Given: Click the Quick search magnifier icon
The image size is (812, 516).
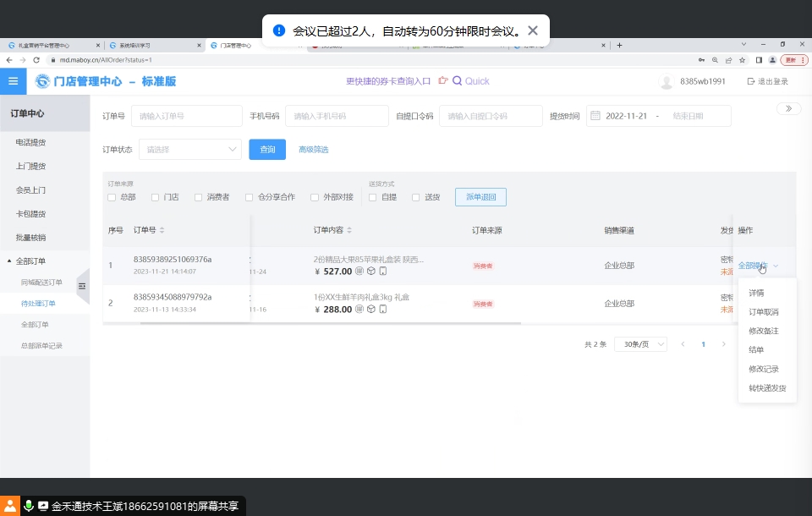Looking at the screenshot, I should point(457,81).
